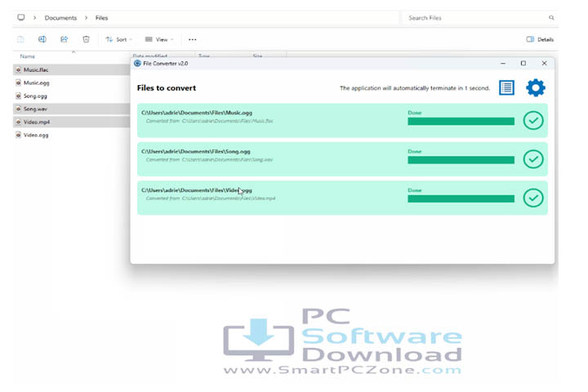Screen dimensions: 588x392
Task: Expand the chevron before Documents in path
Action: tap(34, 18)
